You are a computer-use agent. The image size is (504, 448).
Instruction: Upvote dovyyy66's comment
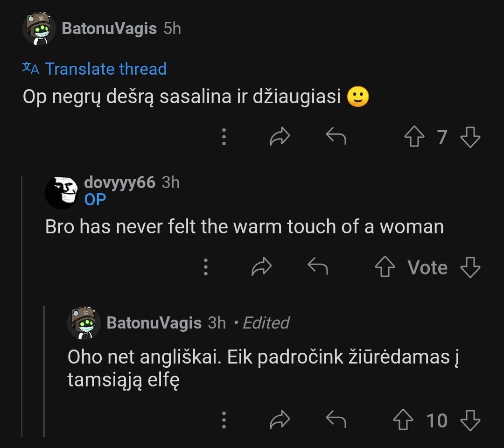[385, 267]
